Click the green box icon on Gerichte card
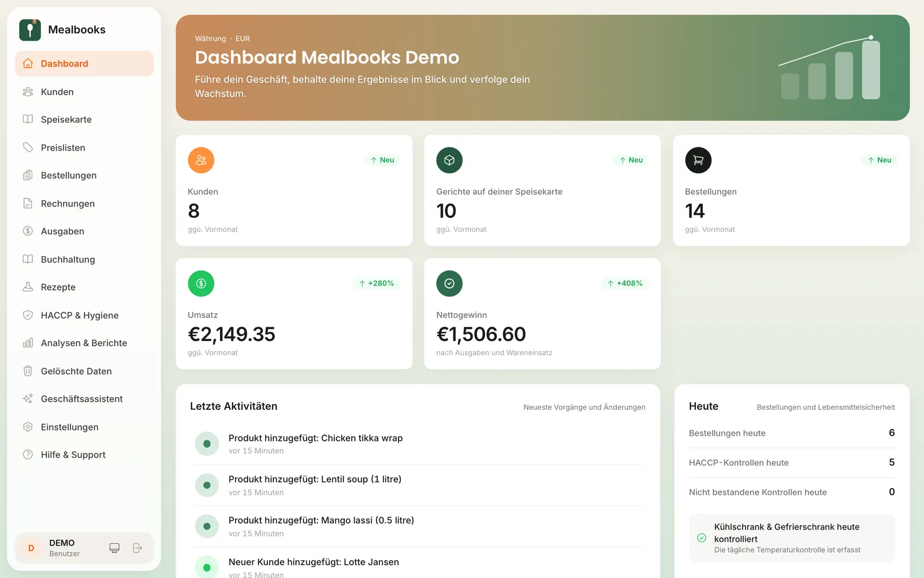 [449, 160]
